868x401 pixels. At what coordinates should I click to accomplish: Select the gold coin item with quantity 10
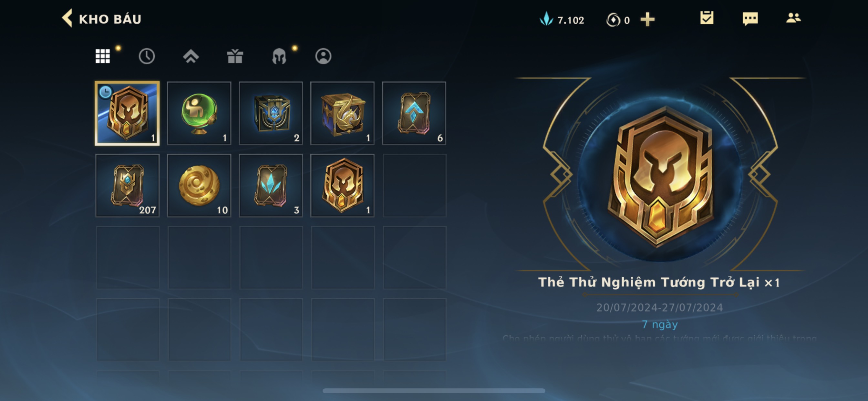click(199, 185)
